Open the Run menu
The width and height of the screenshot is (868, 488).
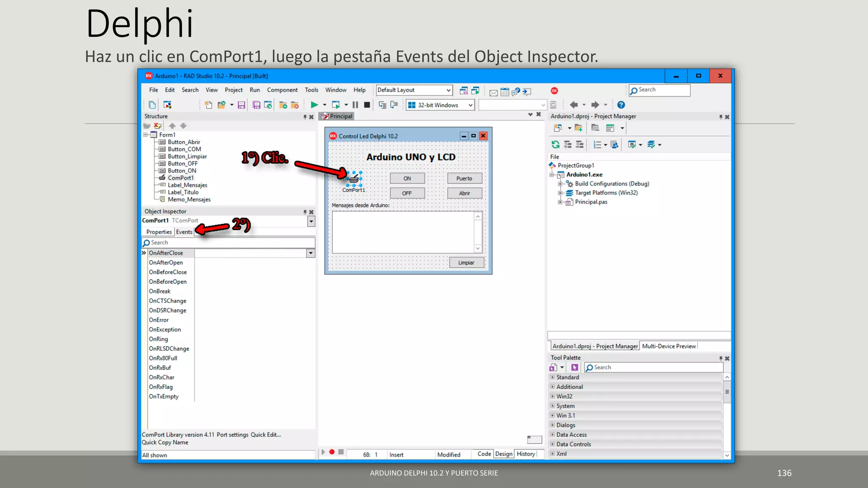pos(254,90)
